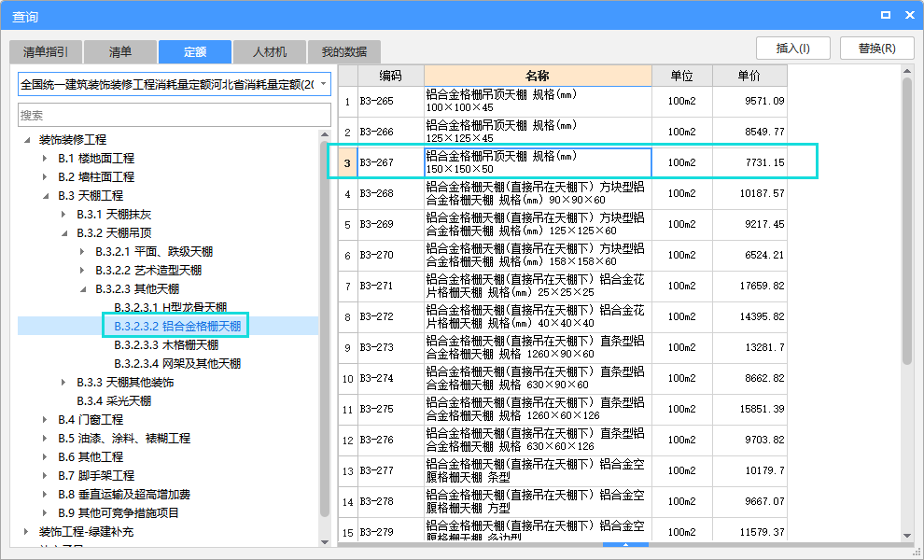The image size is (924, 560).
Task: Click the 搜索 input field
Action: (175, 115)
